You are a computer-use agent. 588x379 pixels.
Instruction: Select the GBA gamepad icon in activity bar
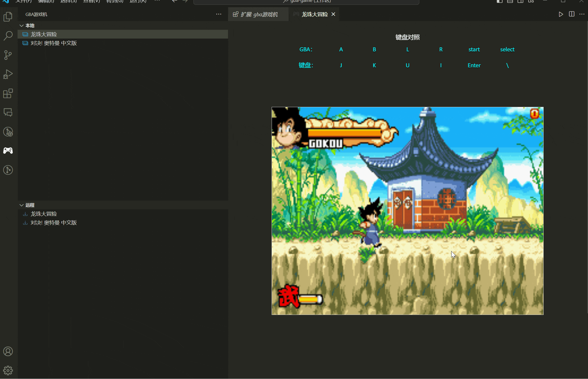8,151
